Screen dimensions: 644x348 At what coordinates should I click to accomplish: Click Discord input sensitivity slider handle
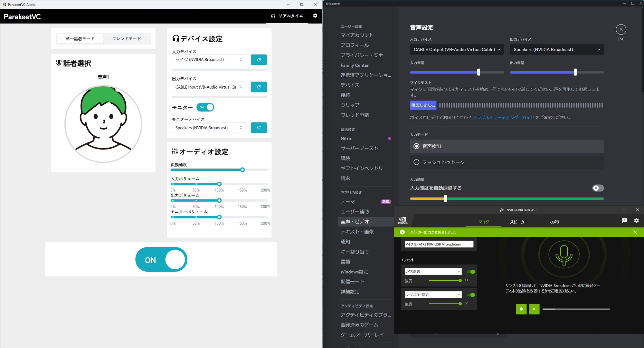coord(445,198)
